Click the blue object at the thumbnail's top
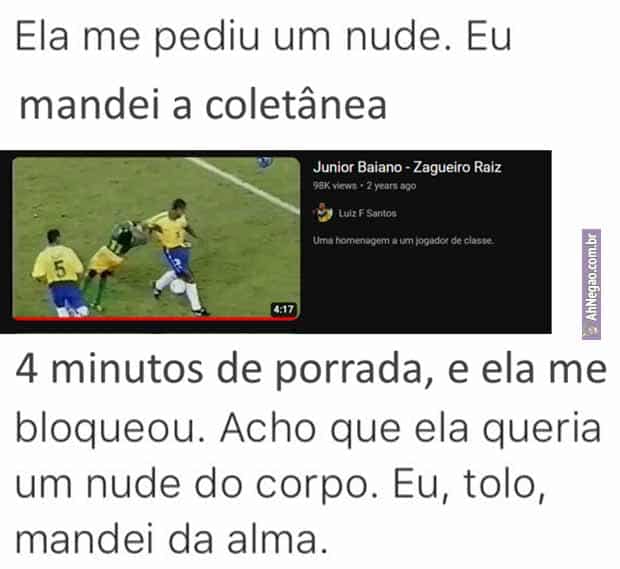Screen dimensions: 620x569 coord(265,162)
